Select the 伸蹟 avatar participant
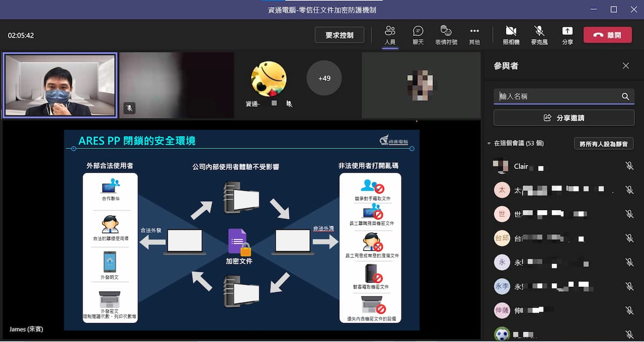 coord(502,310)
